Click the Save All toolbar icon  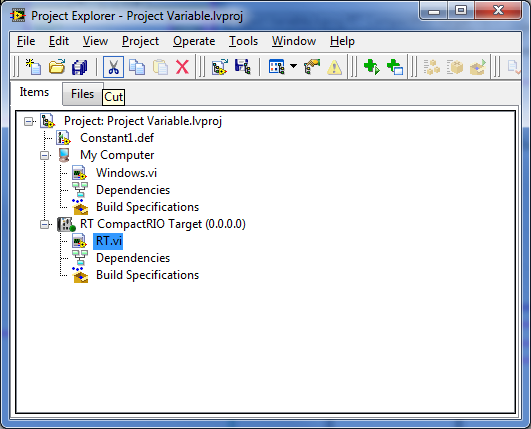80,67
